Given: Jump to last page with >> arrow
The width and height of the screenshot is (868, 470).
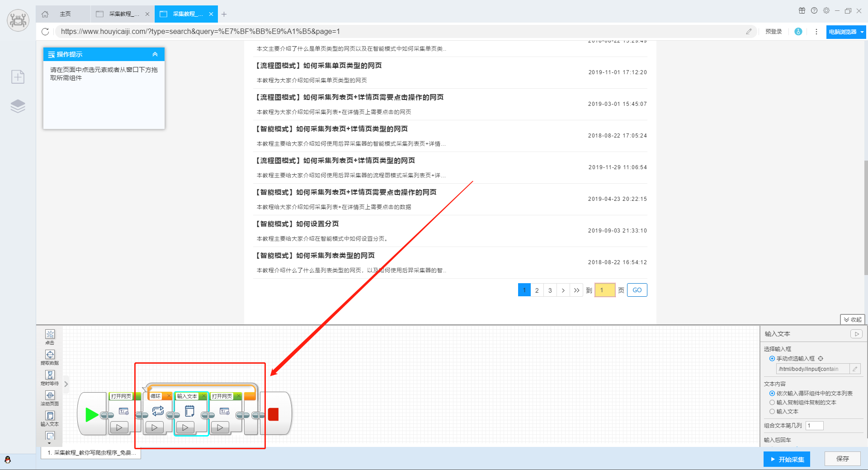Looking at the screenshot, I should [x=576, y=290].
